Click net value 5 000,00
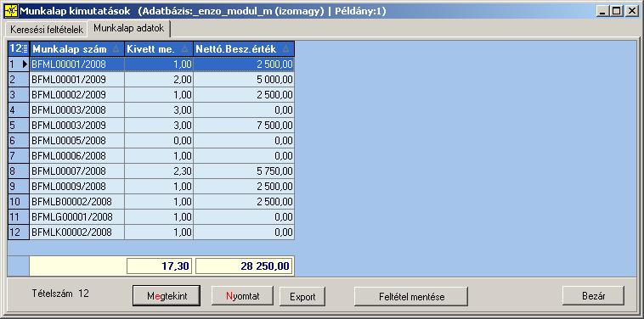 (x=244, y=80)
